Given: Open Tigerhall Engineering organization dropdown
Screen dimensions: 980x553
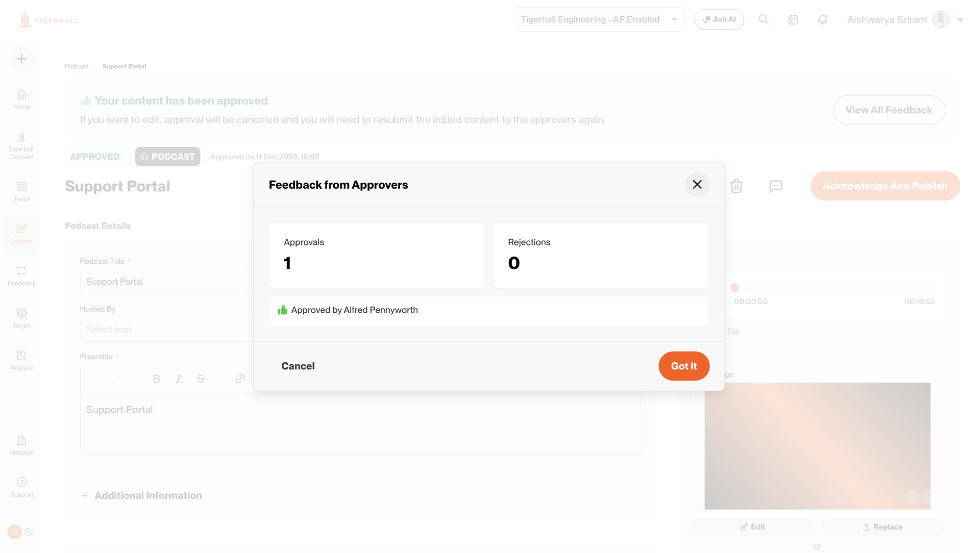Looking at the screenshot, I should point(599,19).
